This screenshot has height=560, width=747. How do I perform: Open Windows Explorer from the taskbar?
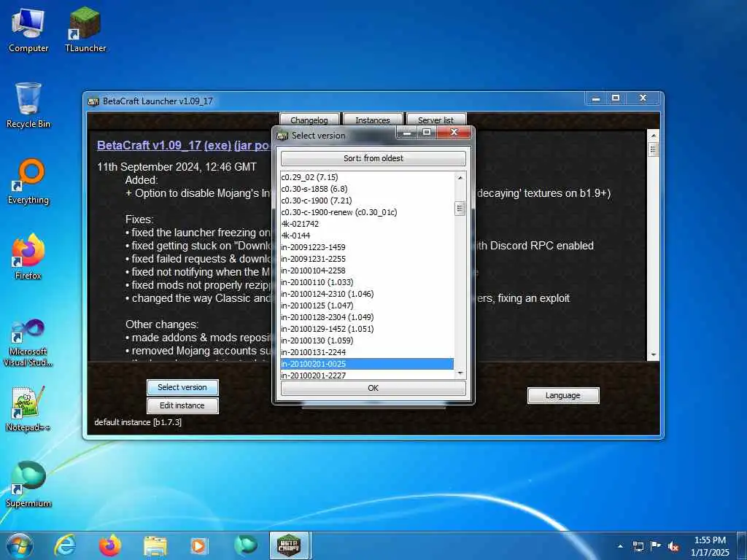point(155,546)
